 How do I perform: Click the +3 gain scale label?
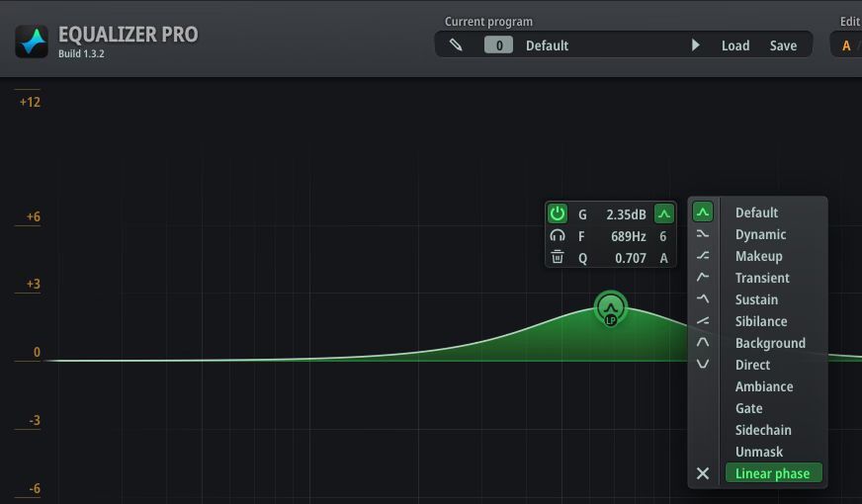[34, 285]
